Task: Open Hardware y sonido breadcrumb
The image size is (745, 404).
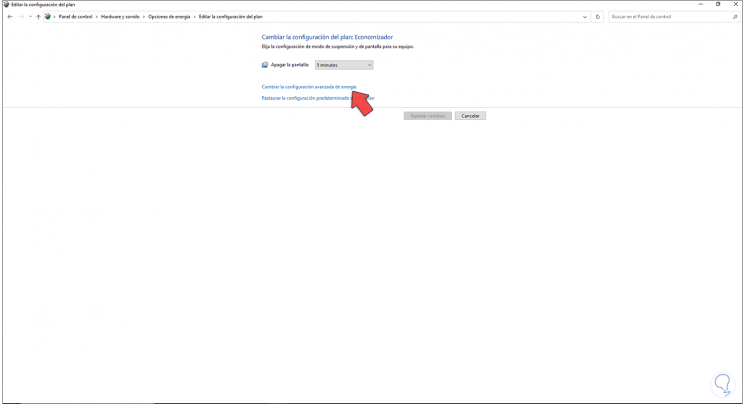Action: [x=120, y=17]
